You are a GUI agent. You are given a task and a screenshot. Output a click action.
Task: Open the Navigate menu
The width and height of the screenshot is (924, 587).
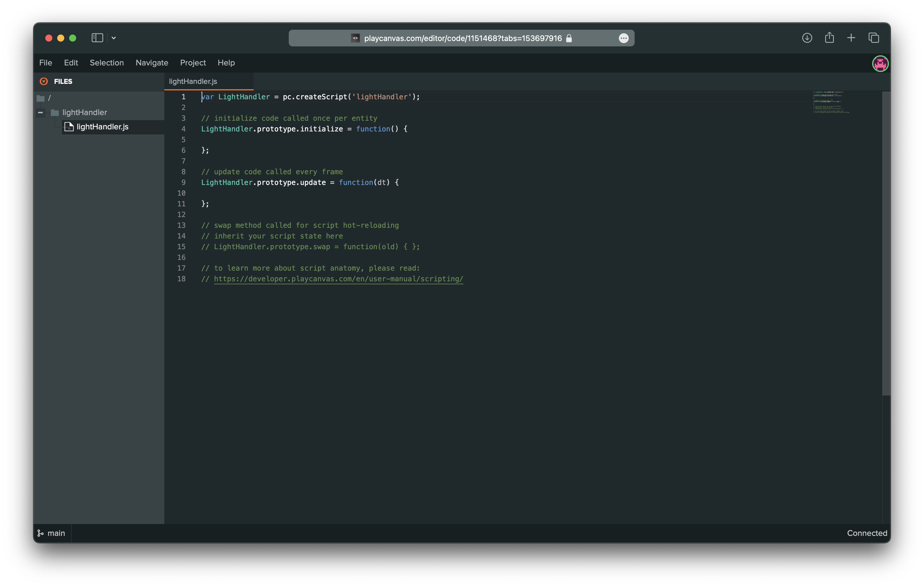click(x=152, y=63)
